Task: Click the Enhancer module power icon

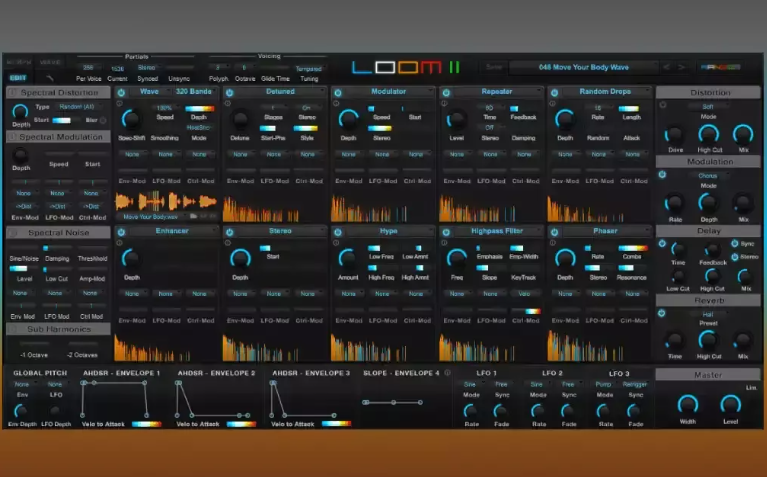Action: click(x=121, y=231)
